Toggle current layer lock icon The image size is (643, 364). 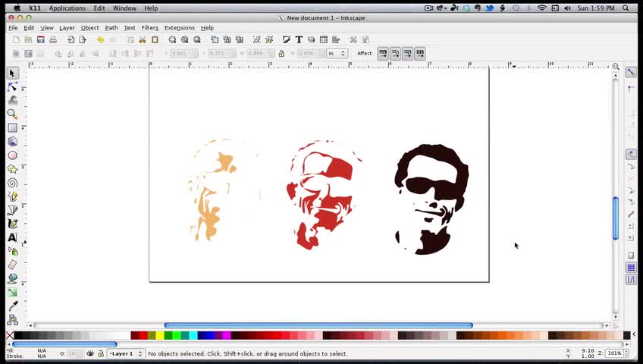[x=100, y=353]
